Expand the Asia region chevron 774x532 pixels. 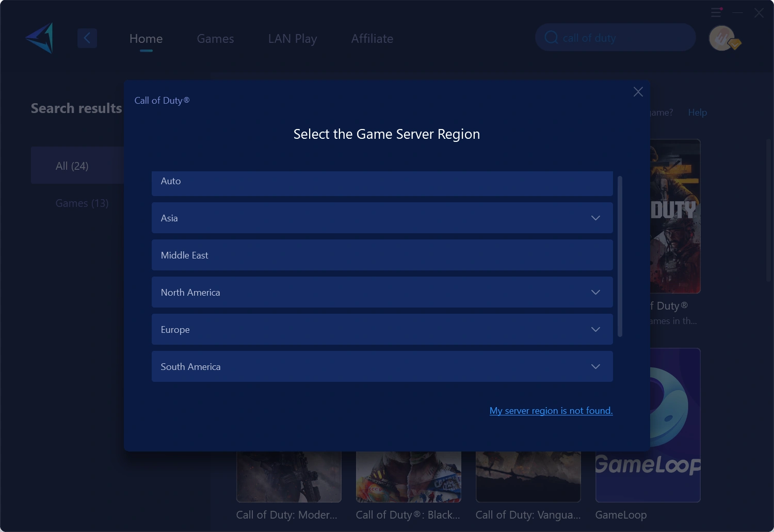pyautogui.click(x=595, y=218)
